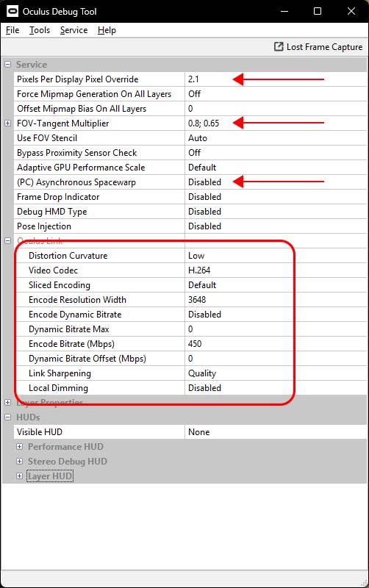Select the Debug HMD Type label

coord(51,212)
